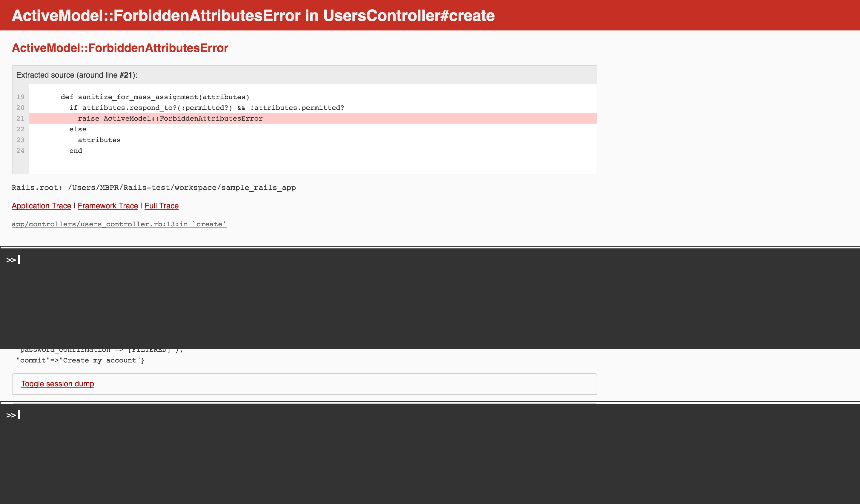Screen dimensions: 860x504
Task: Click the highlighted raise ForbiddenAttributesError line
Action: coord(170,119)
